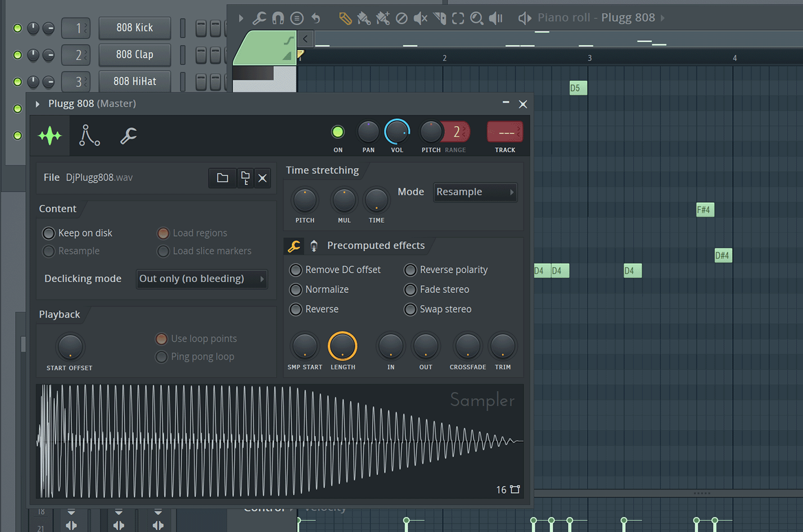This screenshot has width=803, height=532.
Task: Open the wrench miscellaneous settings tab
Action: click(x=128, y=136)
